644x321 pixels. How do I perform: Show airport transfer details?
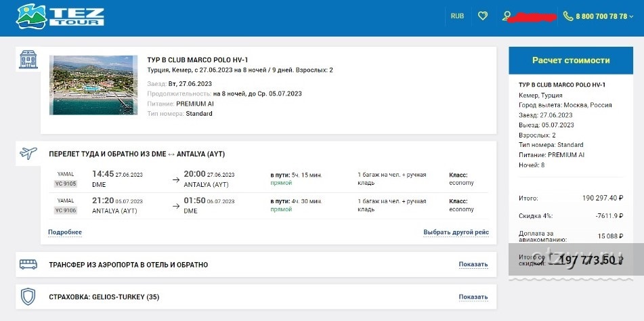click(x=473, y=265)
